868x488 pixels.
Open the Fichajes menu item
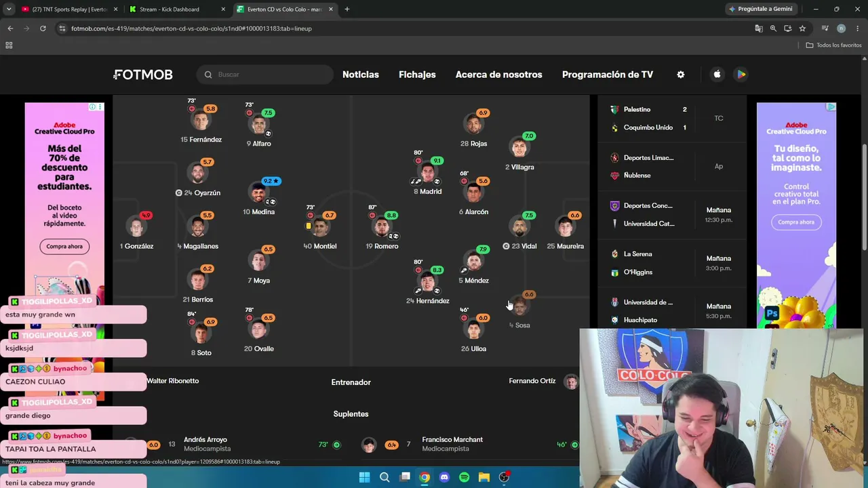pyautogui.click(x=417, y=75)
